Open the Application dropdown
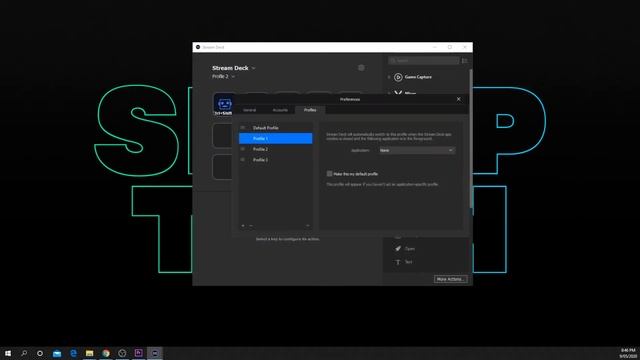640x360 pixels. point(417,150)
